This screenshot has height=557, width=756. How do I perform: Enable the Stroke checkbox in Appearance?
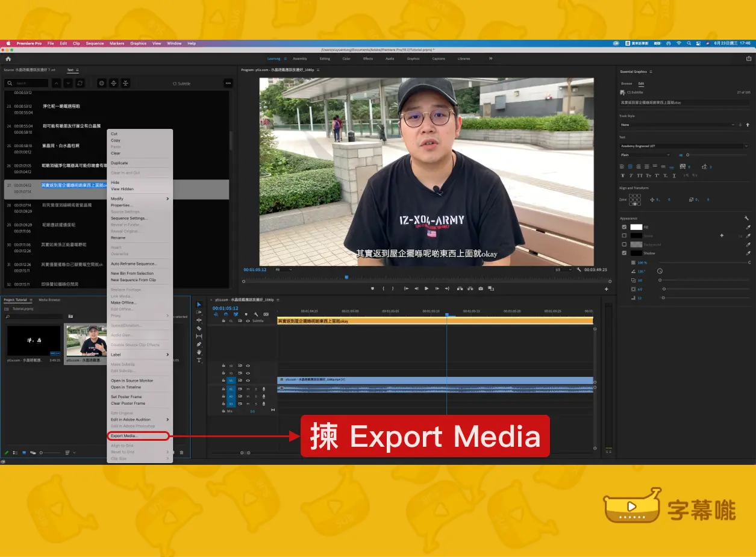click(624, 235)
